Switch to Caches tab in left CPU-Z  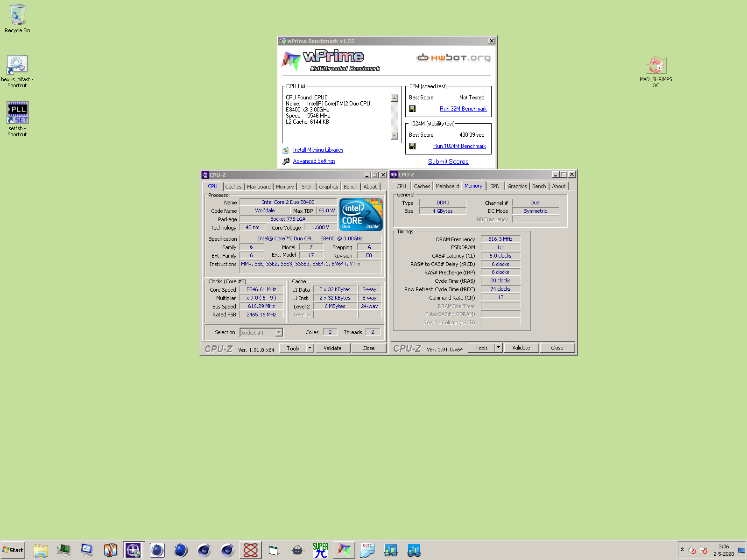point(233,187)
